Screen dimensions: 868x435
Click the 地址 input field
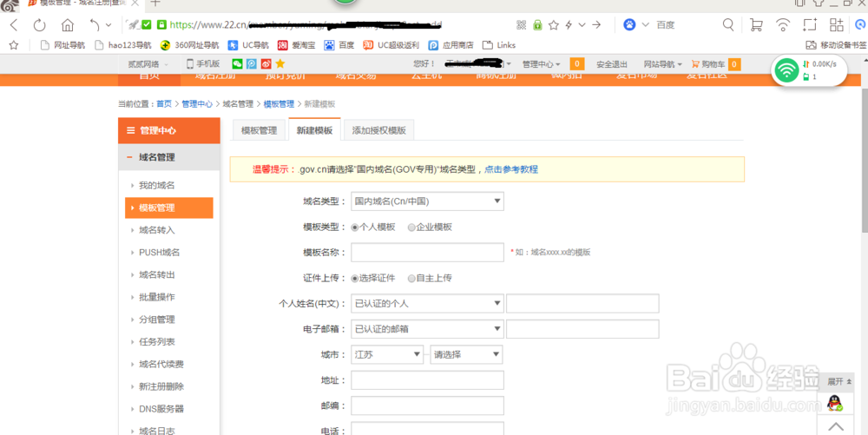[x=427, y=380]
